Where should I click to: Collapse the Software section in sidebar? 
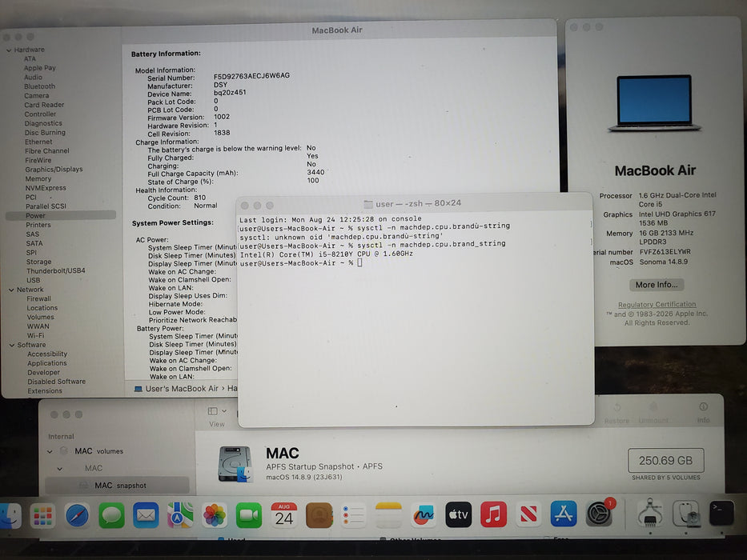tap(12, 346)
